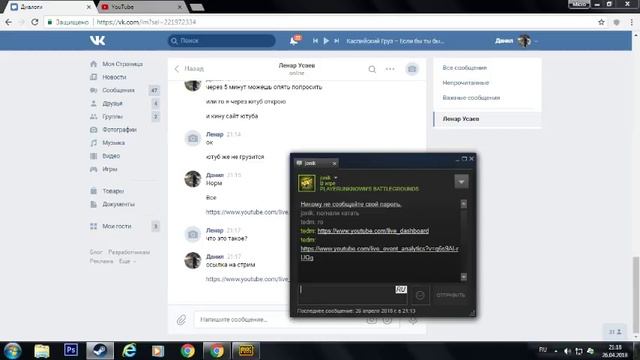Select Непрочитанные filter
Viewport: 640px width, 360px height.
(466, 83)
